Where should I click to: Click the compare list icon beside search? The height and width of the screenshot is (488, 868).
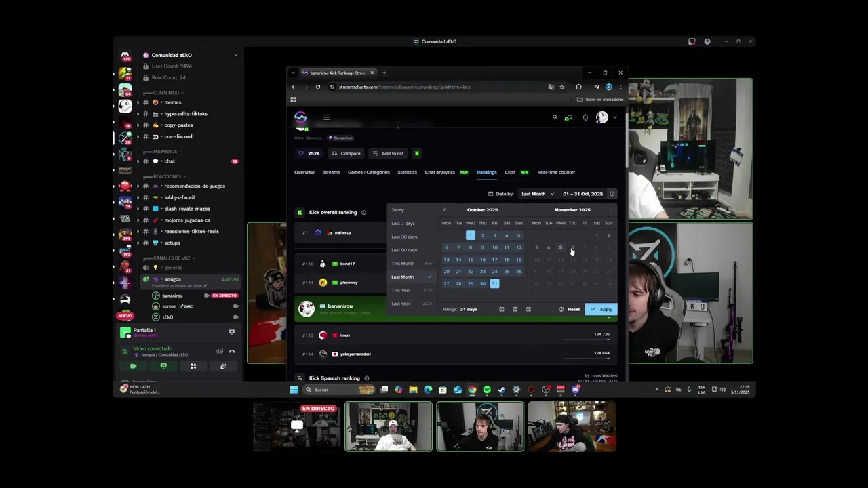569,117
